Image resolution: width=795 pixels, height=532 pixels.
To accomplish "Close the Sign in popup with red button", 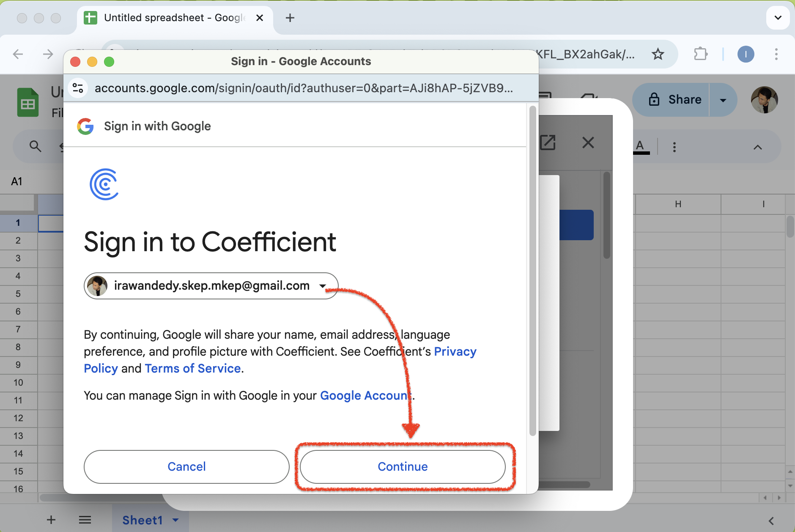I will 75,62.
